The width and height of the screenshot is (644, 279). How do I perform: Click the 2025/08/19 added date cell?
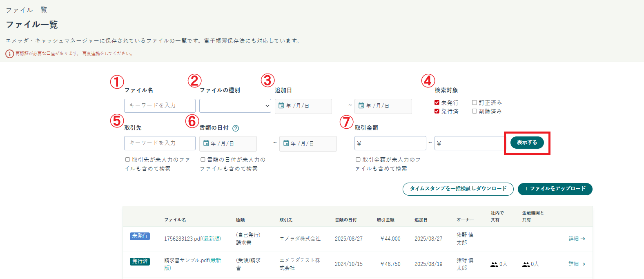click(x=428, y=264)
